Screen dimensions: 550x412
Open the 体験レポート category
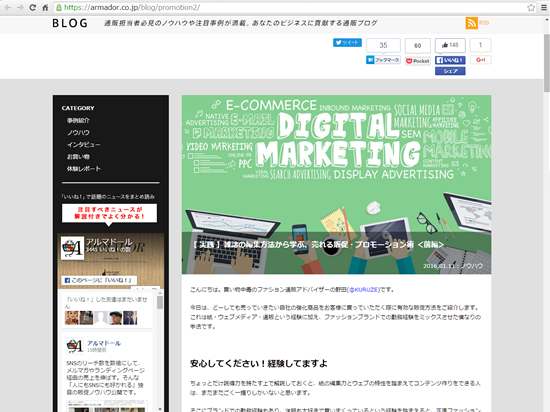pyautogui.click(x=84, y=169)
